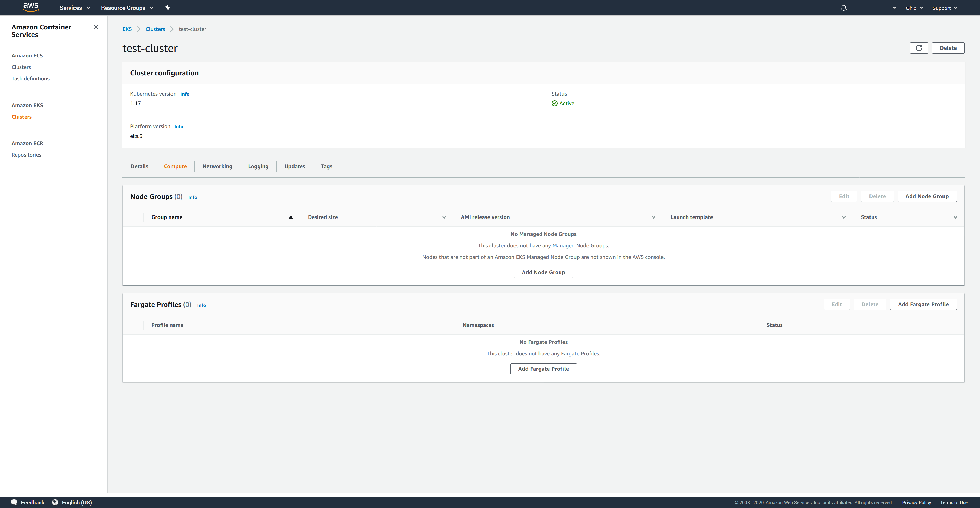This screenshot has height=508, width=980.
Task: Sort the Desired size column
Action: (444, 217)
